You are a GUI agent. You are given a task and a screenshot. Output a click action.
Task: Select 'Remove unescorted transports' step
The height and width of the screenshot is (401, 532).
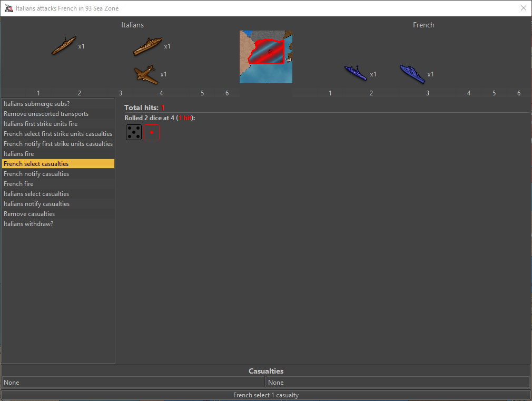[x=58, y=114]
